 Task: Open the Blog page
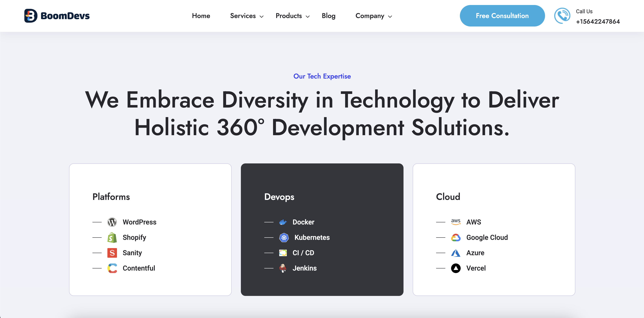329,16
